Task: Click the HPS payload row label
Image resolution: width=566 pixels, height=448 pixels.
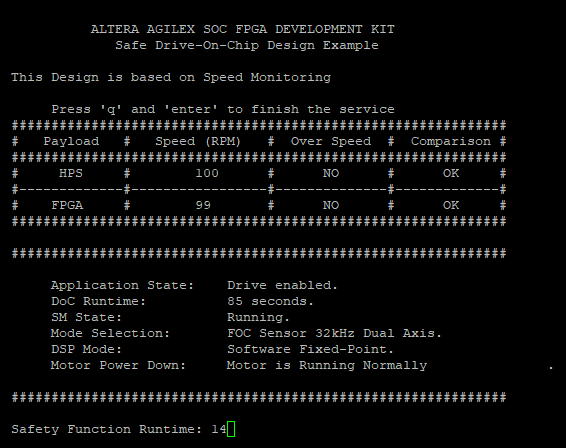Action: (71, 173)
